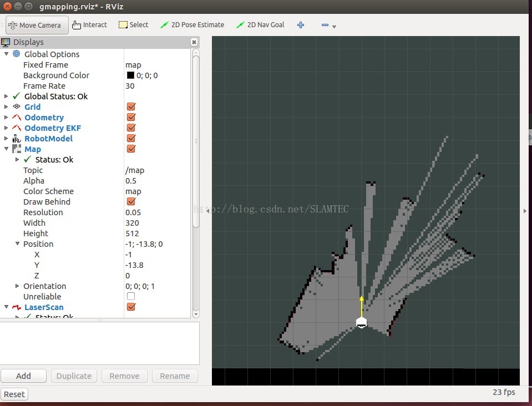This screenshot has width=532, height=406.
Task: Select the Height value 512
Action: pos(132,234)
